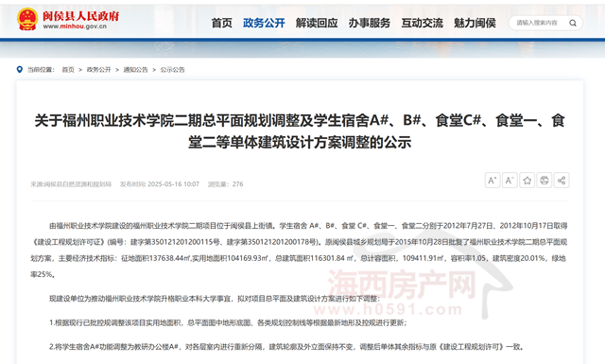Screen dimensions: 605x364
Task: Click the source text 来源:闽侯县自然资源和规划局
Action: coord(71,184)
